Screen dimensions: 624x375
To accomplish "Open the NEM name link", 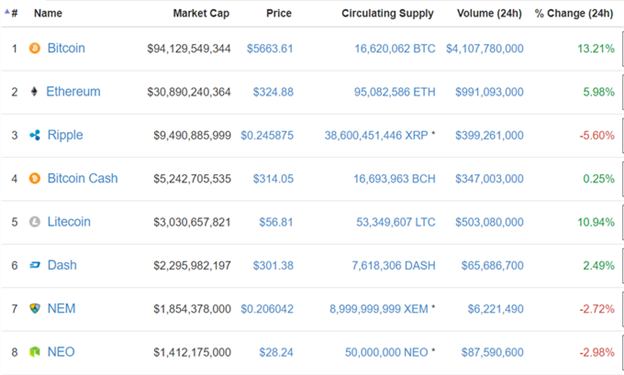I will click(62, 309).
